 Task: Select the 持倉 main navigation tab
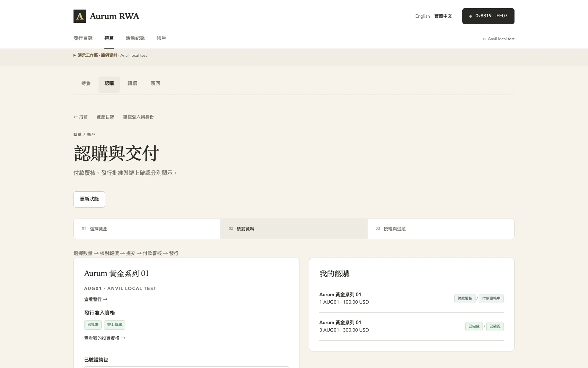coord(109,38)
